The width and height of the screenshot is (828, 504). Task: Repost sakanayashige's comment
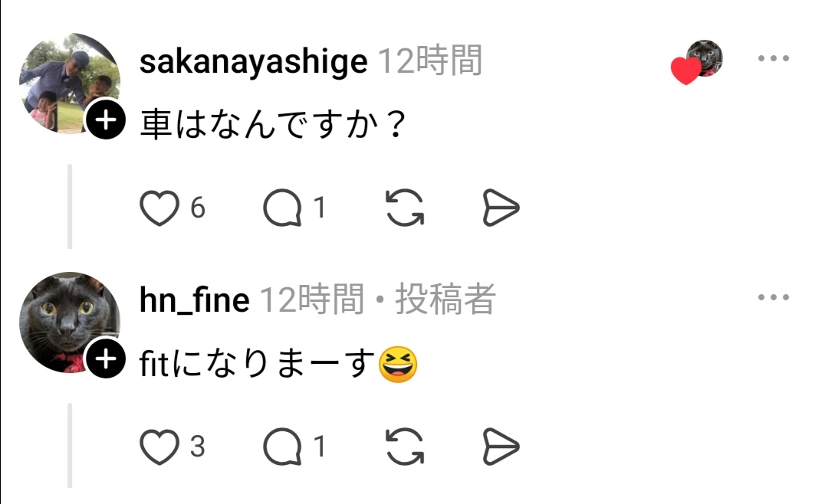click(x=405, y=208)
